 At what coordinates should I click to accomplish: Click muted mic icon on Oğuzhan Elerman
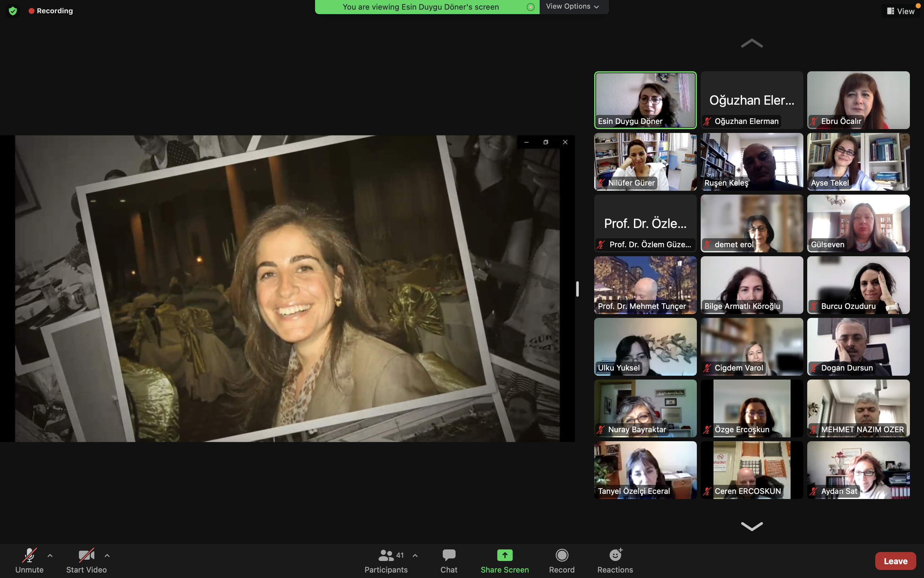point(707,122)
